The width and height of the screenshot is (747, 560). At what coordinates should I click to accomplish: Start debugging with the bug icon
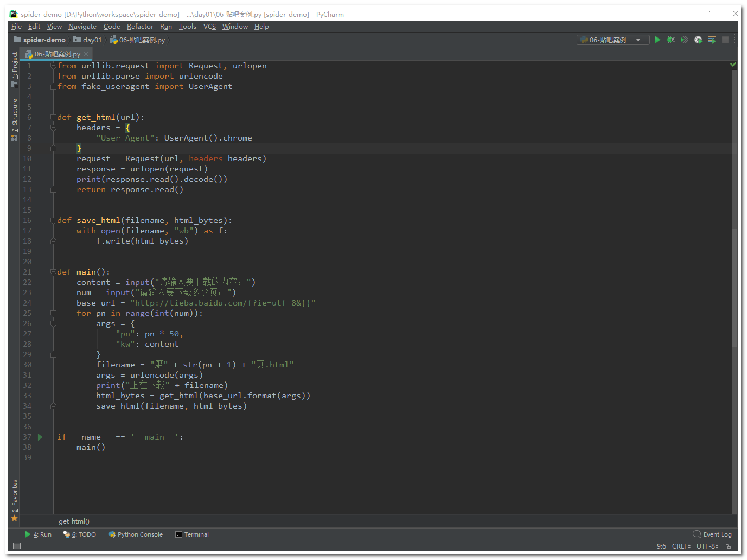(671, 40)
